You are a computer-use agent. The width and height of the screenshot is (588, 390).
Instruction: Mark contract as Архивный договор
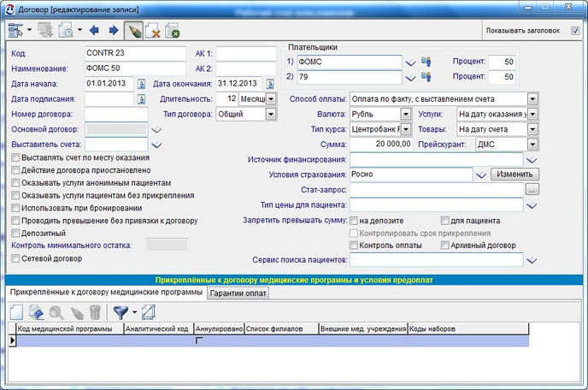[444, 245]
